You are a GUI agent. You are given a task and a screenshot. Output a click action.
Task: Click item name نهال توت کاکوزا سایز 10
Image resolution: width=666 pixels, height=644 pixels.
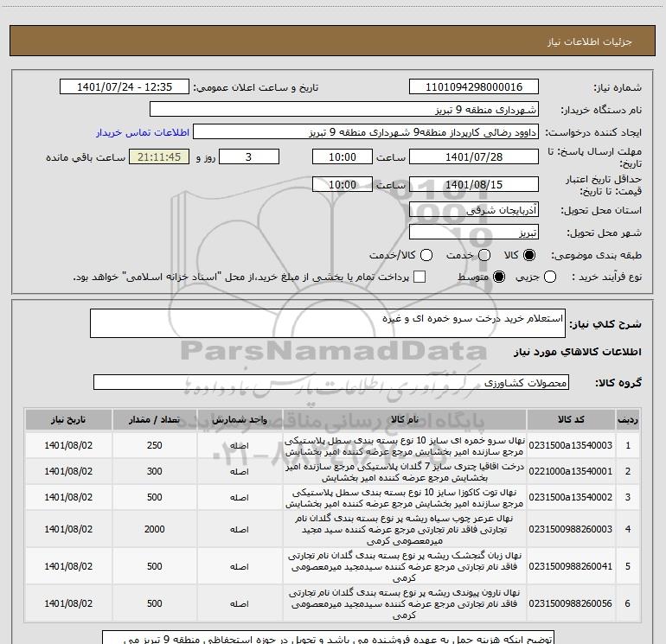(x=405, y=498)
